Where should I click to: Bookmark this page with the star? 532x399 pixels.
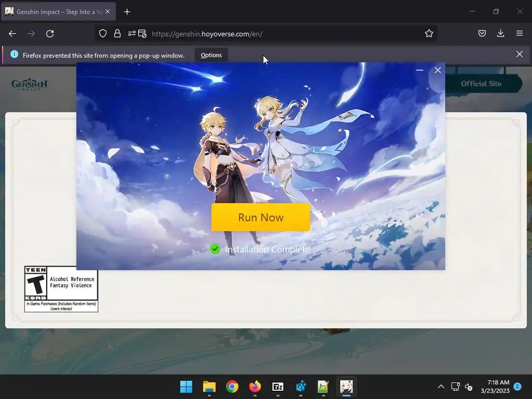tap(429, 34)
